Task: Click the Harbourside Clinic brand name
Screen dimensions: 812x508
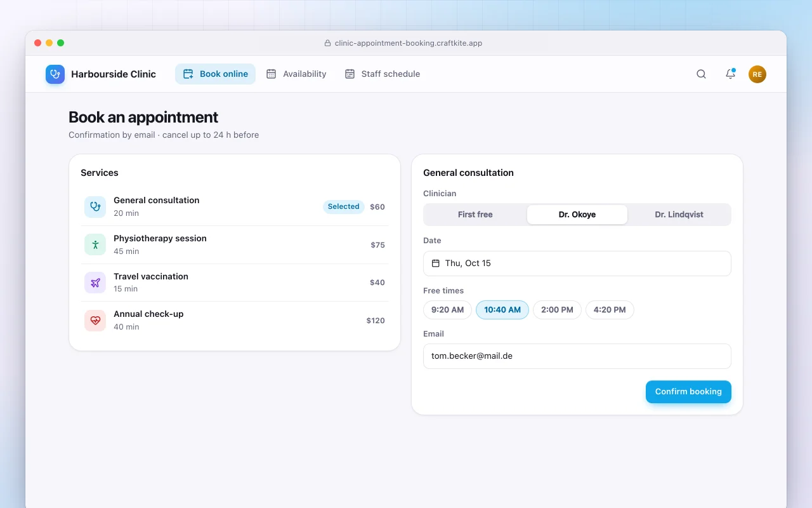Action: coord(114,74)
